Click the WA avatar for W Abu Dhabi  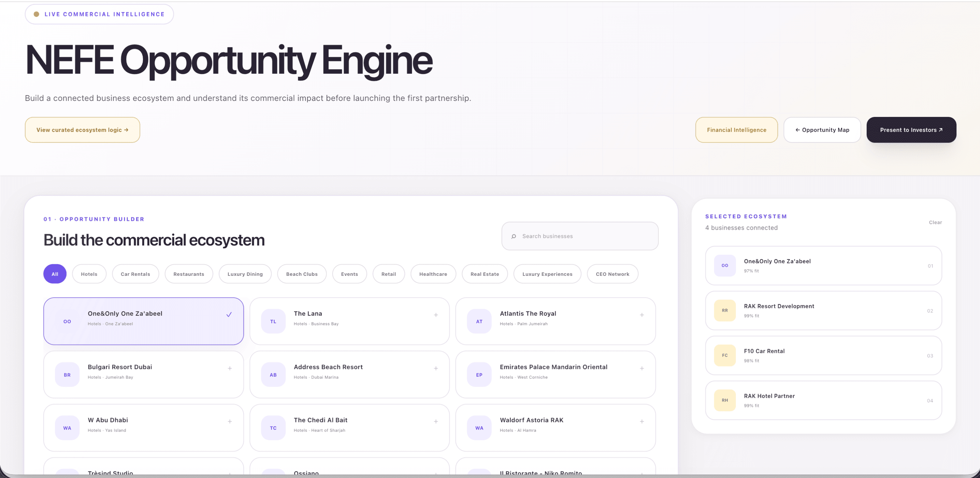point(67,428)
